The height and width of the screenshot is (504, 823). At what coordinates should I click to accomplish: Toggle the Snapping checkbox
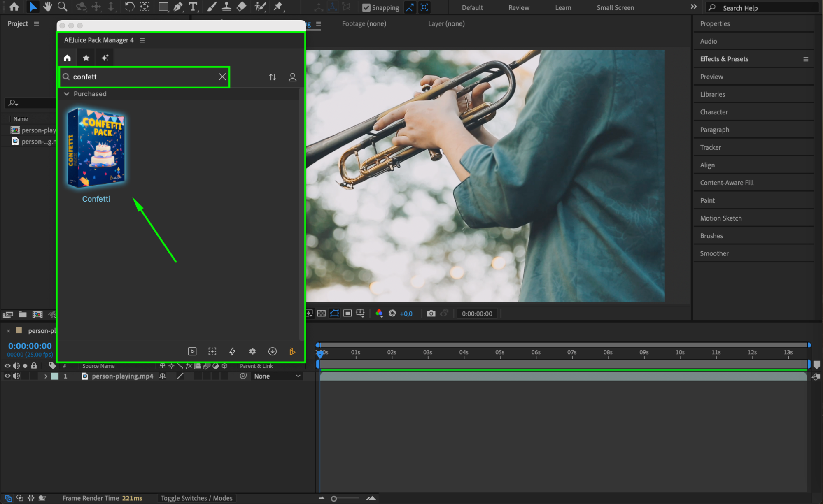(366, 7)
